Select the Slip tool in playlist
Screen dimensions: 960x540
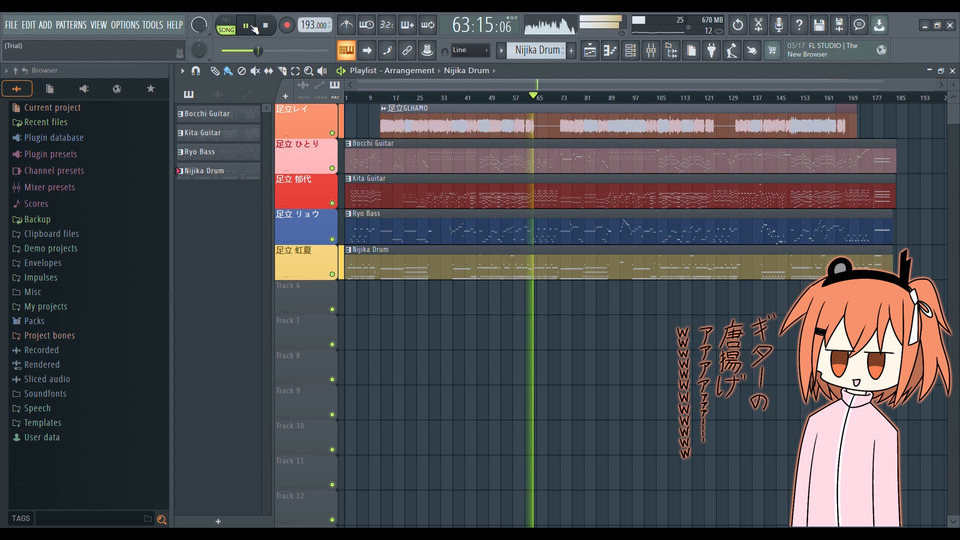(x=268, y=71)
